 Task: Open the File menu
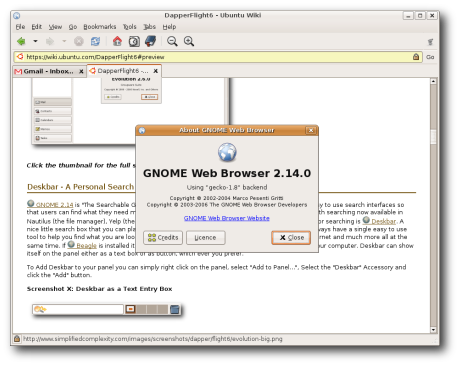[x=20, y=27]
